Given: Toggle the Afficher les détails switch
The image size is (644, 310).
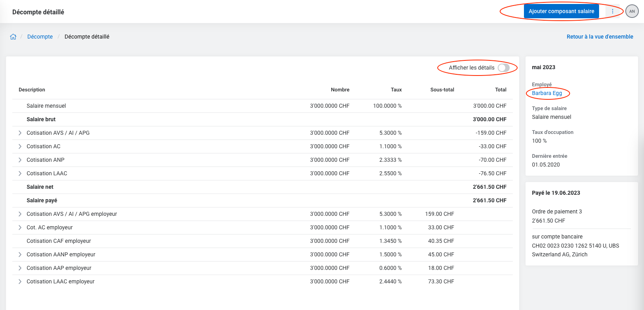Looking at the screenshot, I should pos(503,68).
